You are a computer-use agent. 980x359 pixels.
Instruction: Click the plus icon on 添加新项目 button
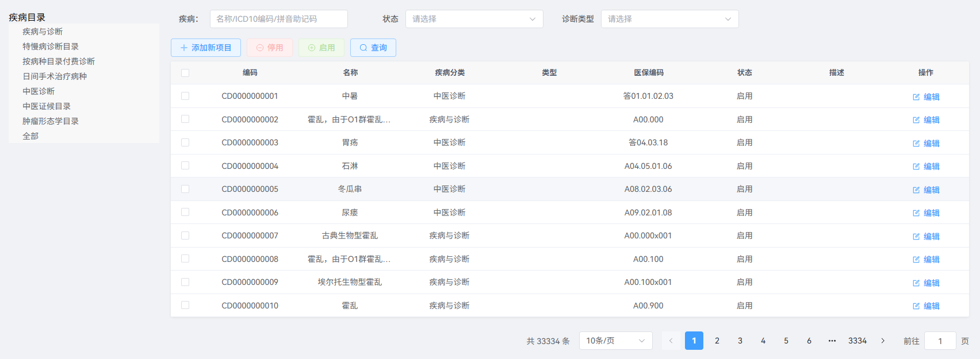pyautogui.click(x=184, y=48)
